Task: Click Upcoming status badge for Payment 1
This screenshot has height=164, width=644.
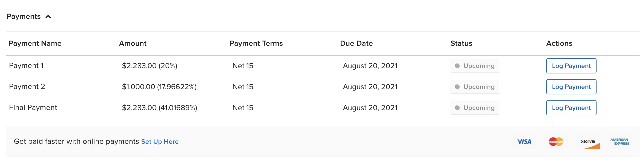Action: (x=474, y=66)
